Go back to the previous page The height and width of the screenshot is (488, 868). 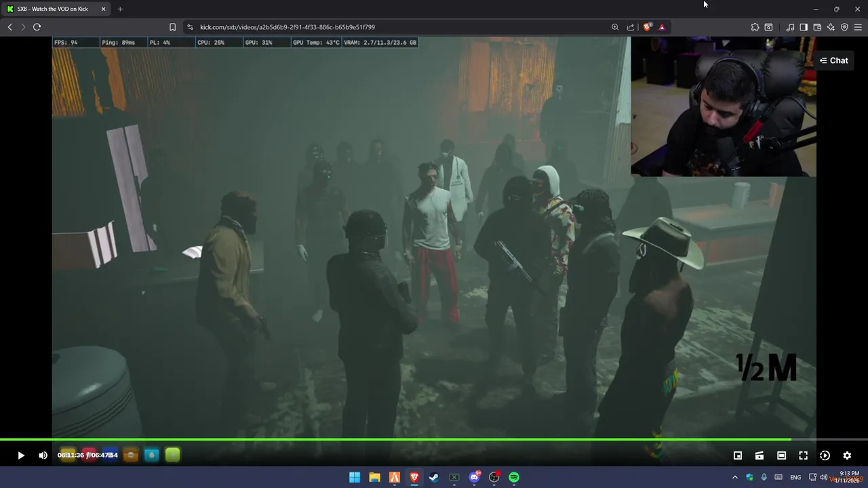[9, 27]
